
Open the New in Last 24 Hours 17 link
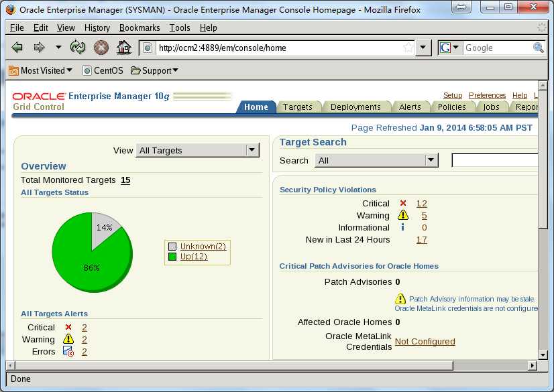(421, 240)
